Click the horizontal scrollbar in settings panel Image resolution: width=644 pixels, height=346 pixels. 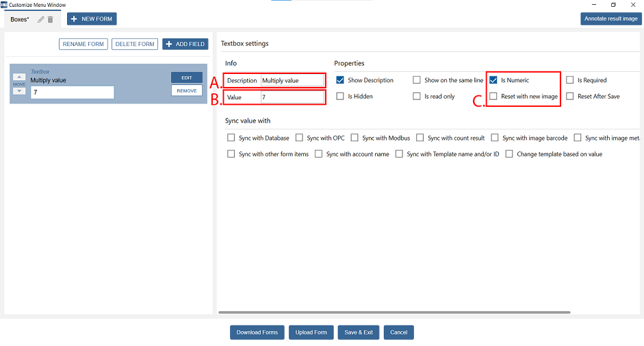point(394,312)
